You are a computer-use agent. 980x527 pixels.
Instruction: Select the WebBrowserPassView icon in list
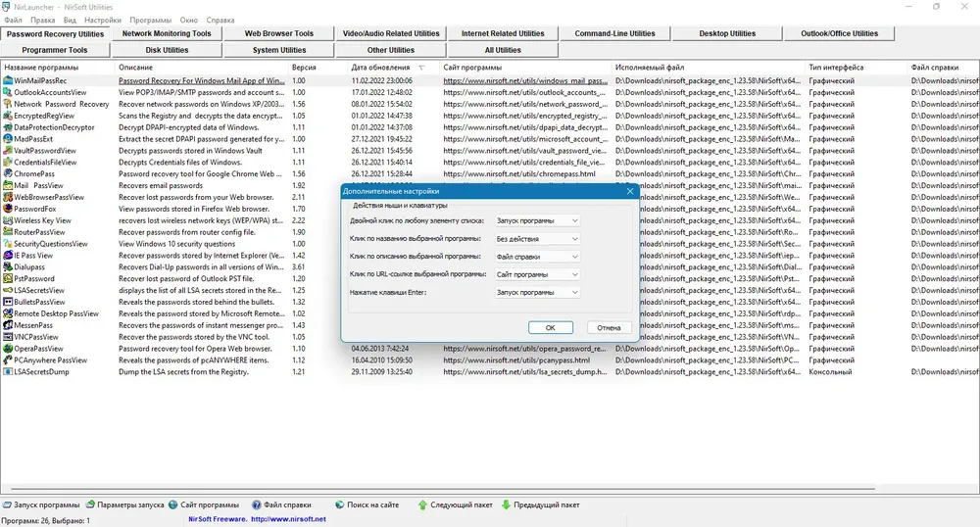(8, 197)
